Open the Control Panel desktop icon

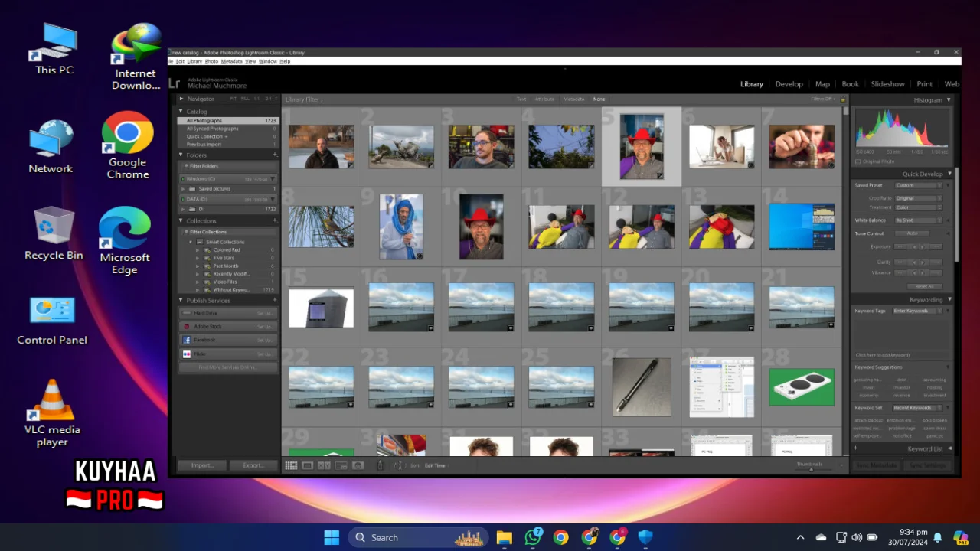pyautogui.click(x=52, y=320)
